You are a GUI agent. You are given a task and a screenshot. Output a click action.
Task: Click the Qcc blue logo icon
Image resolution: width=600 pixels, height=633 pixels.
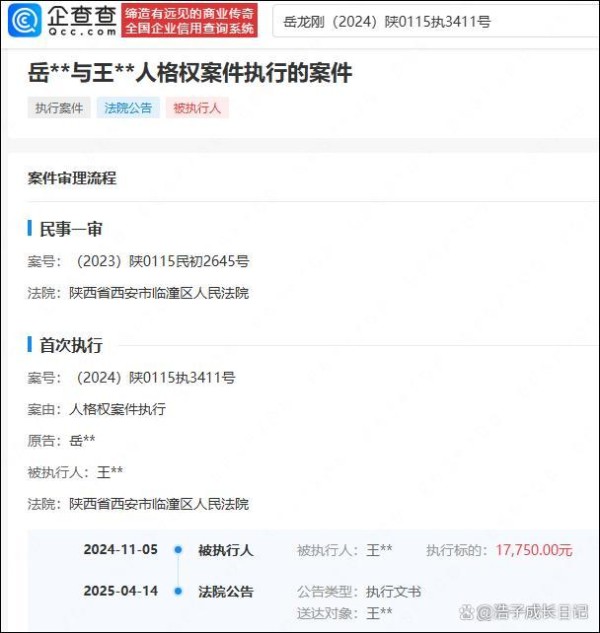25,20
